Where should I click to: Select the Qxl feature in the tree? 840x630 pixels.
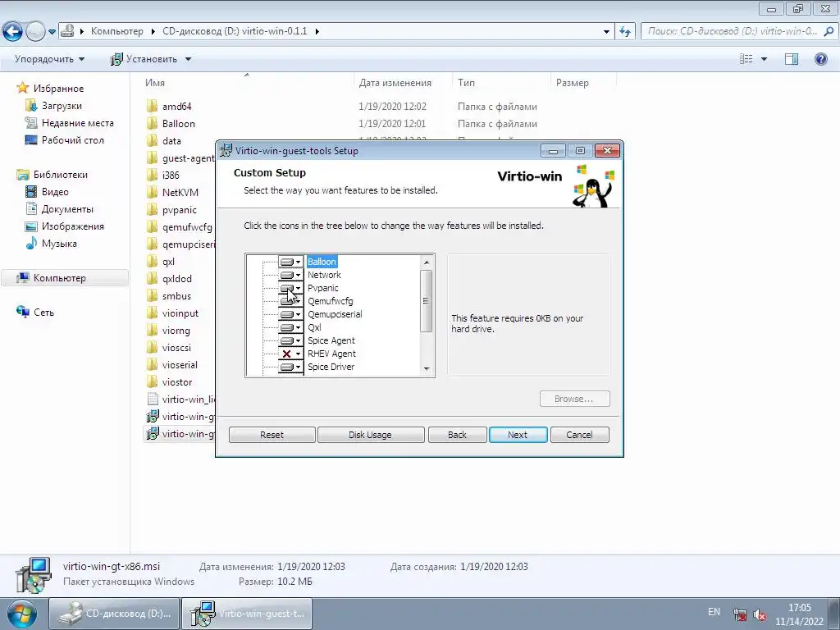coord(314,327)
